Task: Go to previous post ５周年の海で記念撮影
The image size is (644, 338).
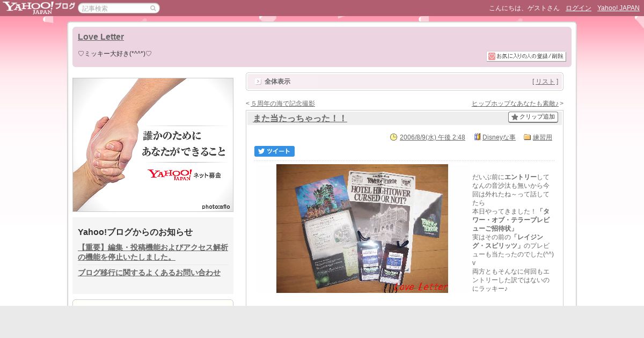Action: (283, 104)
